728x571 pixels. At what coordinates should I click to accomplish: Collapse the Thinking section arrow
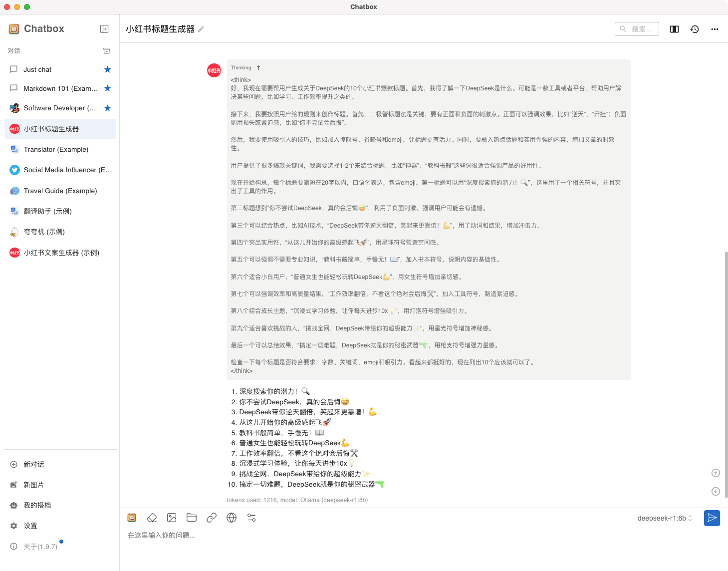258,68
